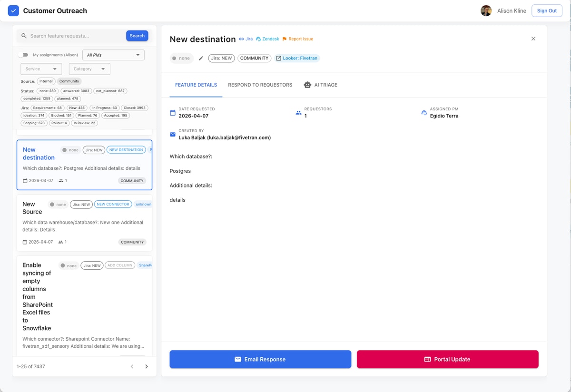Click the Jira: NEW chip in header

tap(221, 58)
